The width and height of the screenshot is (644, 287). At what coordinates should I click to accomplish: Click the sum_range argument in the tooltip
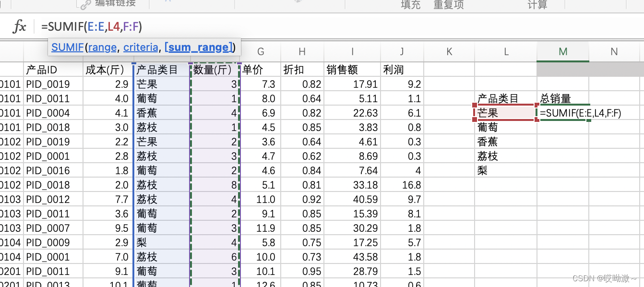pos(199,47)
